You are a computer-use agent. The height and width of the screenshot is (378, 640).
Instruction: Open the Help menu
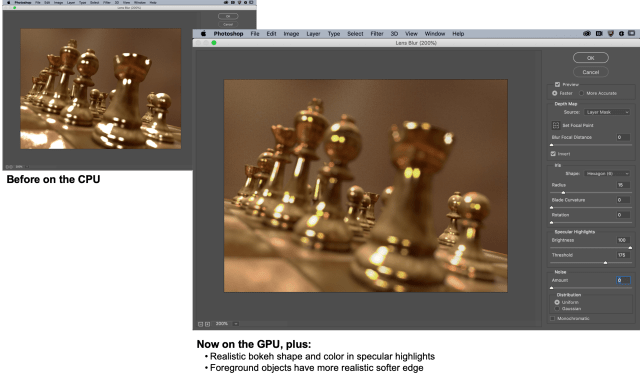click(458, 34)
